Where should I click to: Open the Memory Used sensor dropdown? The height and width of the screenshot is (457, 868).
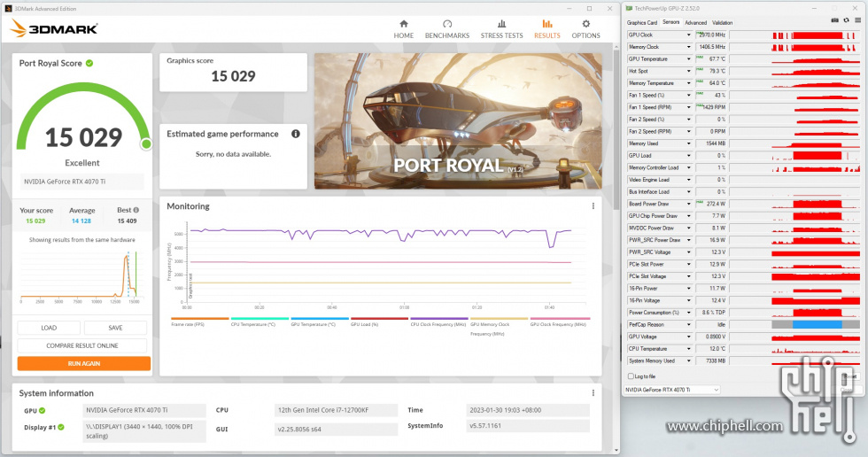click(x=689, y=143)
